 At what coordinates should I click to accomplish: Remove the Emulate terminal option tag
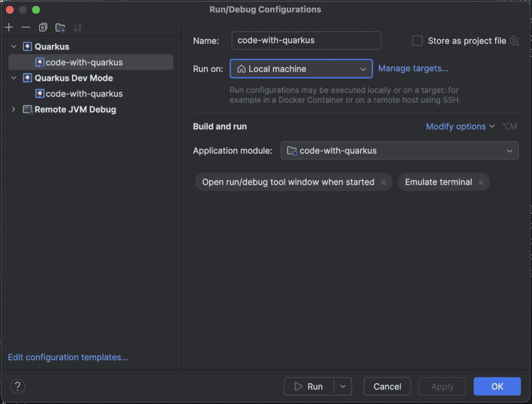pos(481,182)
